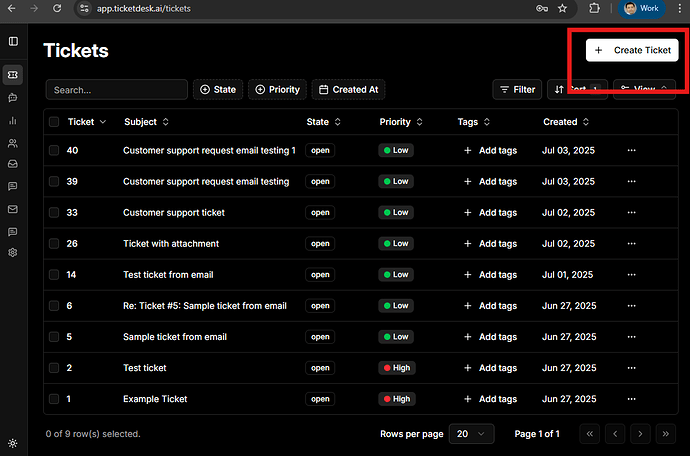Add tags to ticket 40
690x456 pixels.
[x=490, y=151]
